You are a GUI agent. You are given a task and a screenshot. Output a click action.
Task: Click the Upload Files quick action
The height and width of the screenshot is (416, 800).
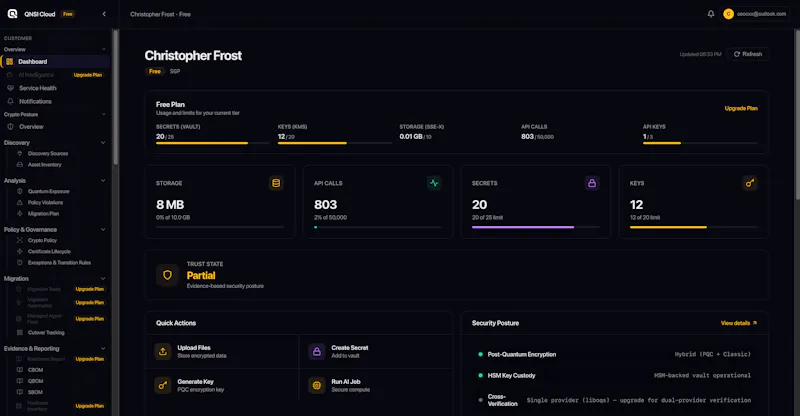pos(222,351)
